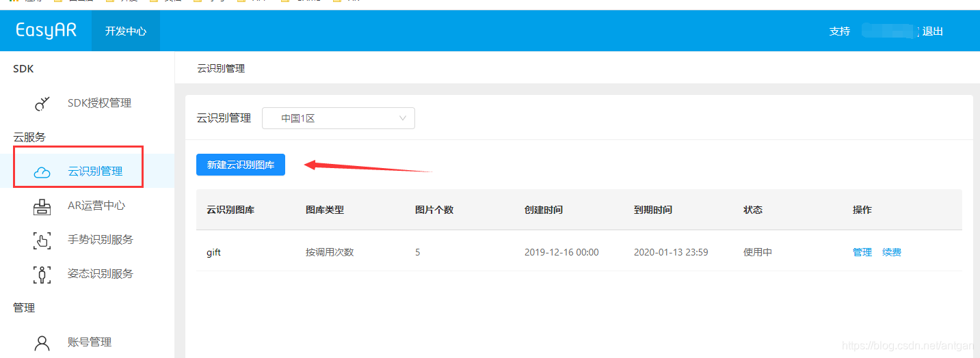Open 手势识别服务 menu item
Viewport: 980px width, 358px height.
pyautogui.click(x=101, y=240)
